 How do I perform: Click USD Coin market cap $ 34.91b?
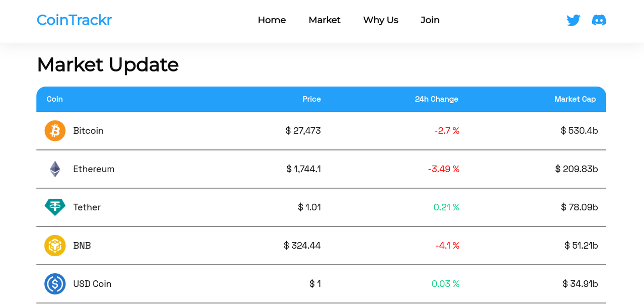[x=580, y=284]
